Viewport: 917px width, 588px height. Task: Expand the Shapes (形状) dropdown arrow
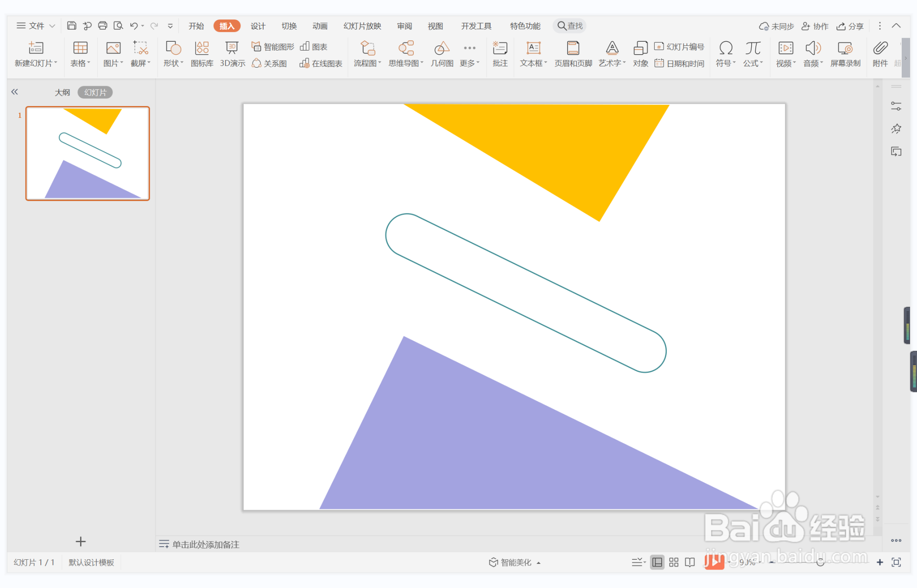pos(182,63)
